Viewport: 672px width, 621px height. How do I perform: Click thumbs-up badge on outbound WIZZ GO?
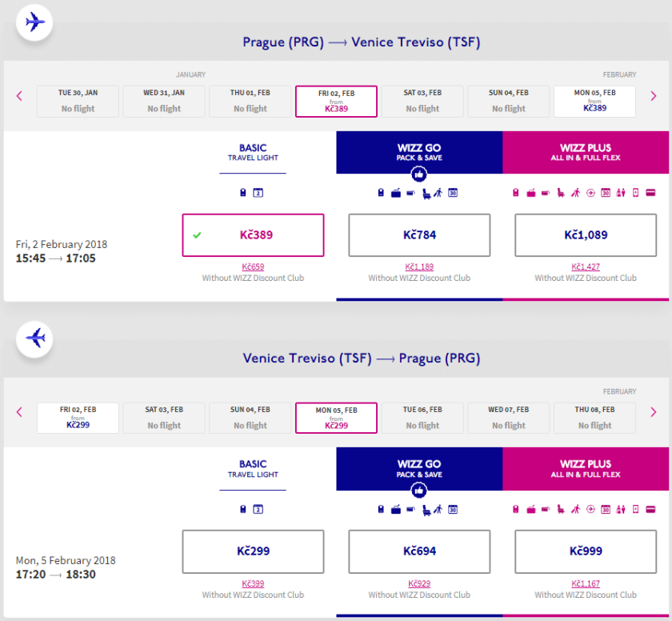pyautogui.click(x=418, y=174)
